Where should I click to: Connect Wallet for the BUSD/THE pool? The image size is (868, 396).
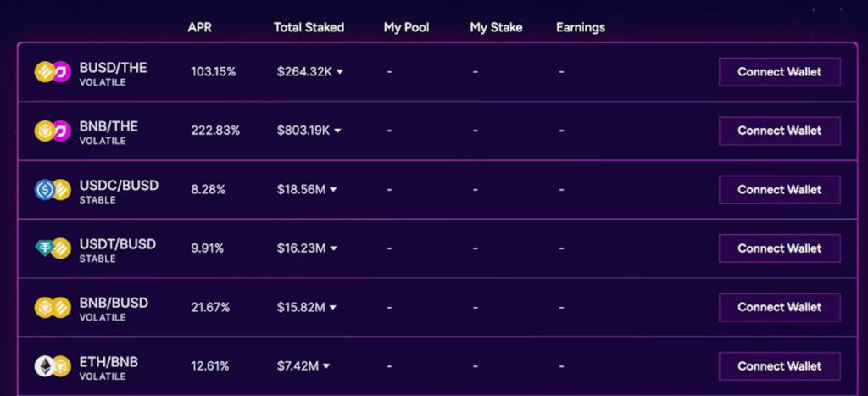[780, 72]
